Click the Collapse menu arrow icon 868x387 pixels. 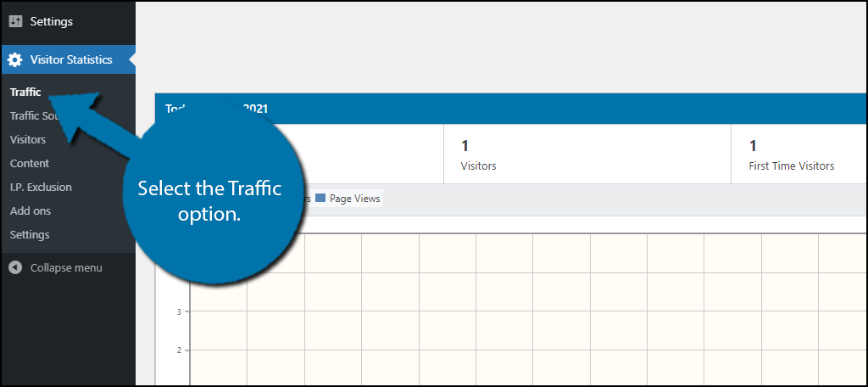pos(15,268)
